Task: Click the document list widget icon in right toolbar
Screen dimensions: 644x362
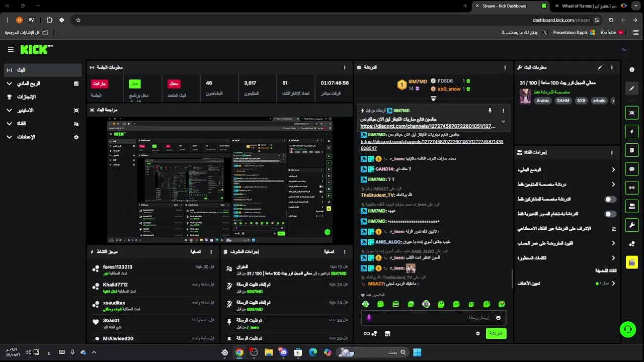Action: 632,150
